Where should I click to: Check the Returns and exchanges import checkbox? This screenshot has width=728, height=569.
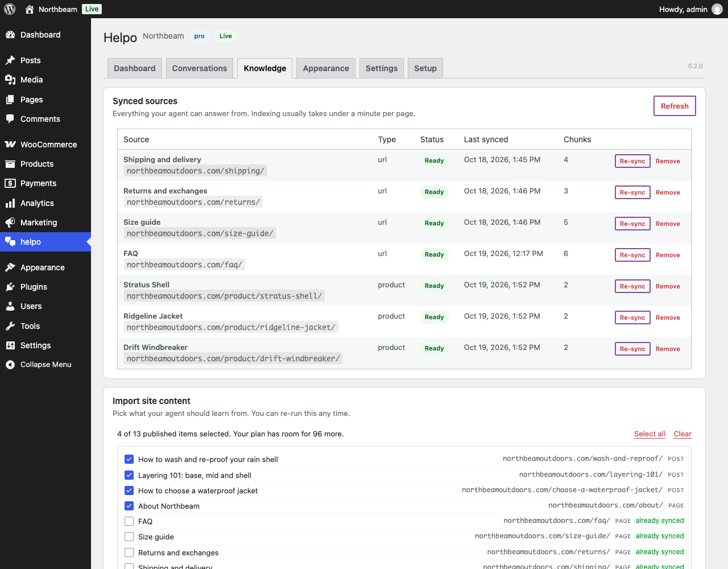pyautogui.click(x=129, y=552)
